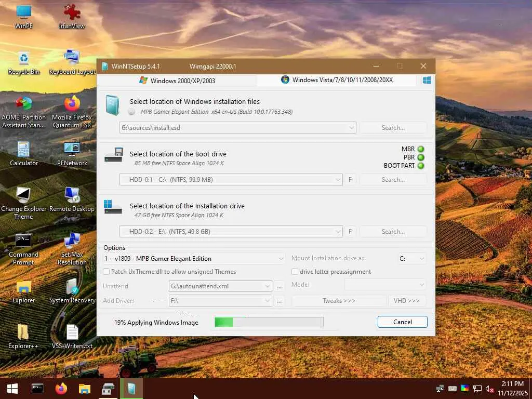
Task: Select VSS-Writers.txt file on desktop
Action: pyautogui.click(x=72, y=337)
